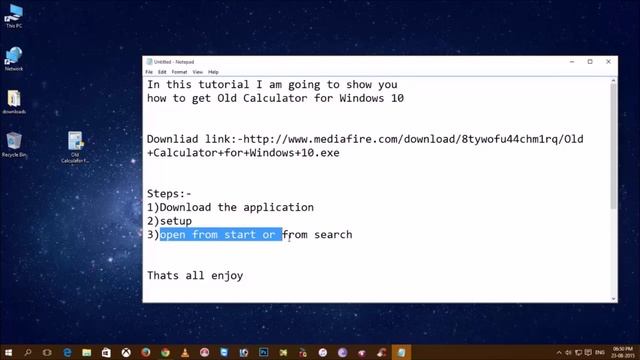This screenshot has width=640, height=360.
Task: Launch Microsoft Edge from the taskbar
Action: [x=67, y=353]
